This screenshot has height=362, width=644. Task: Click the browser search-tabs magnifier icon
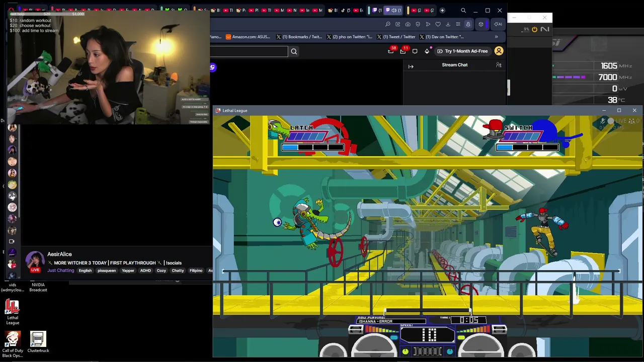pyautogui.click(x=463, y=10)
